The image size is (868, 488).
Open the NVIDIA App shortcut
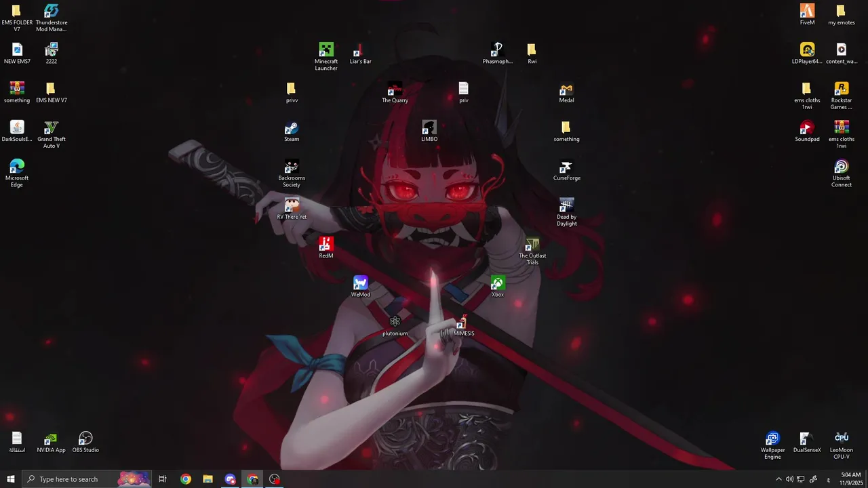pyautogui.click(x=51, y=439)
